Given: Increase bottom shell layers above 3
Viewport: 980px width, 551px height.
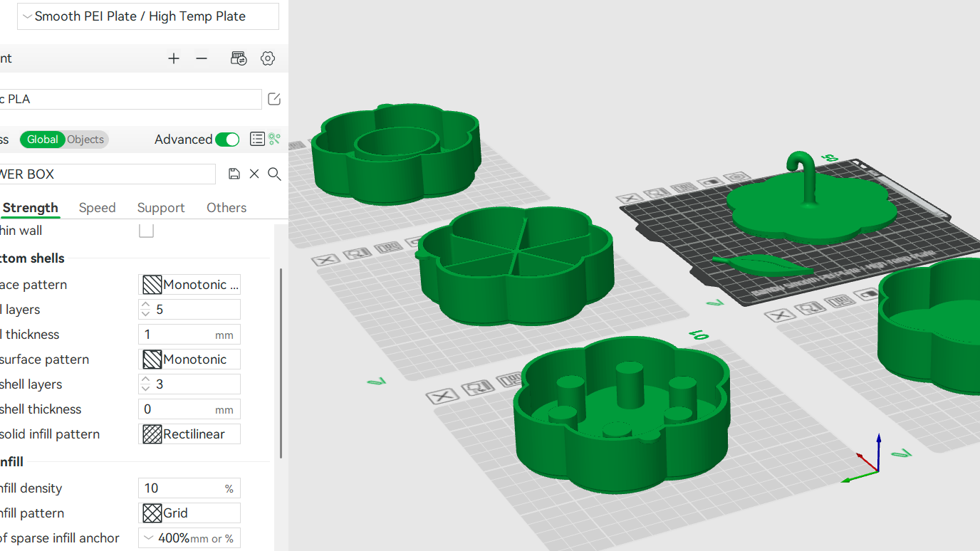Looking at the screenshot, I should pyautogui.click(x=146, y=379).
